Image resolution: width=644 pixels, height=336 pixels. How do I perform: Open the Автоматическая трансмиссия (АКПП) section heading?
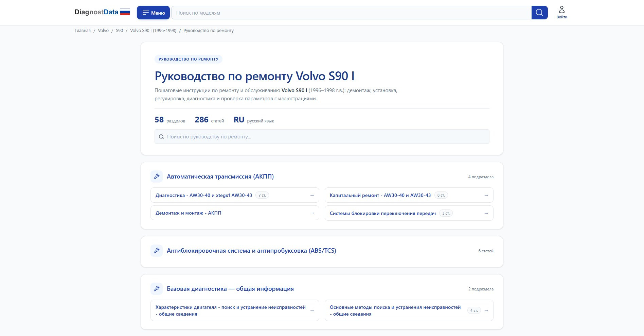(x=220, y=177)
